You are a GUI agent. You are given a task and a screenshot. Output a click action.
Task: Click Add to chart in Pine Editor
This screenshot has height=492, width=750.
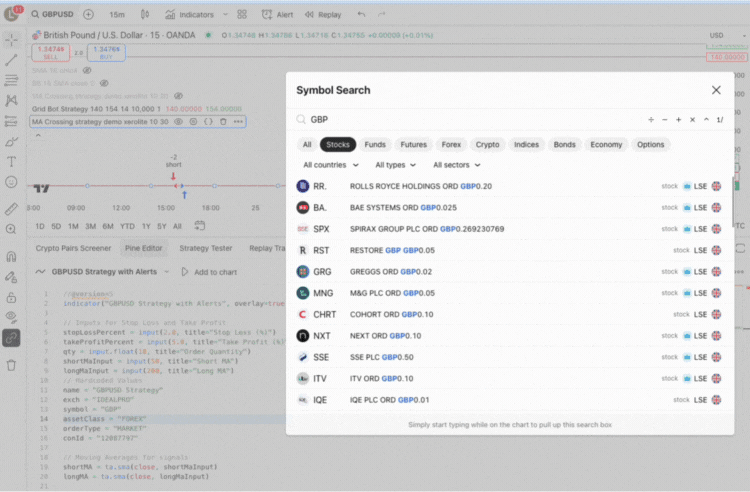tap(209, 272)
